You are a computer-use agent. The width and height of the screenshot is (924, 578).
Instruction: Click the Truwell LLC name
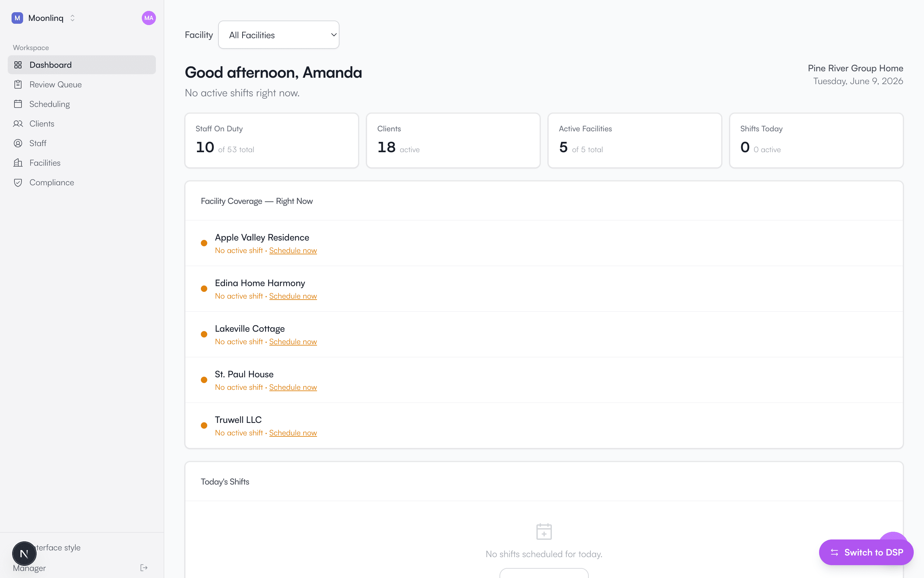pyautogui.click(x=238, y=420)
